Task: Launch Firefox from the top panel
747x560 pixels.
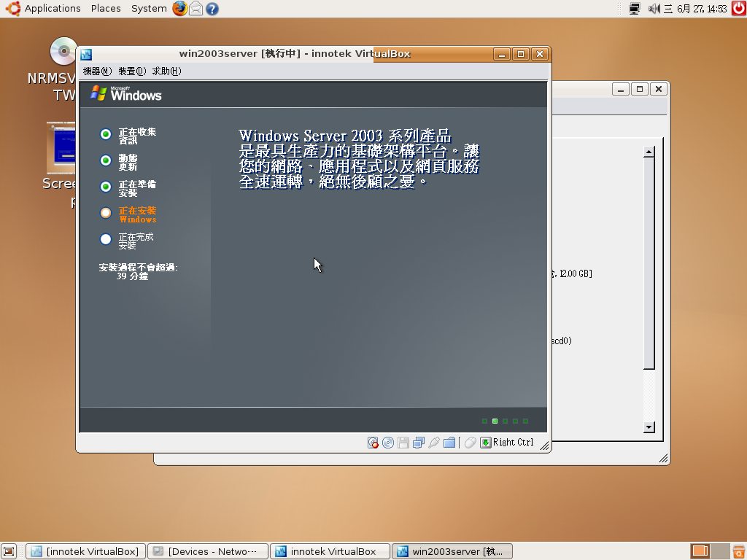Action: point(179,9)
